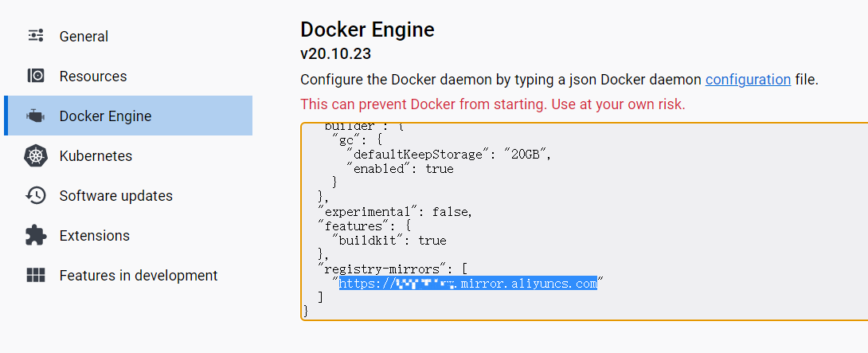Open the Software updates label
This screenshot has width=868, height=353.
115,196
